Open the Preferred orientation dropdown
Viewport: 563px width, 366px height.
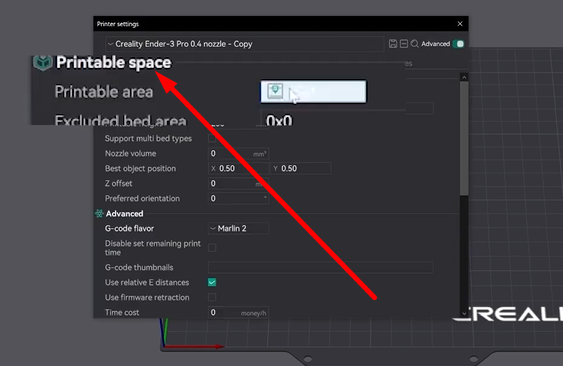point(238,198)
